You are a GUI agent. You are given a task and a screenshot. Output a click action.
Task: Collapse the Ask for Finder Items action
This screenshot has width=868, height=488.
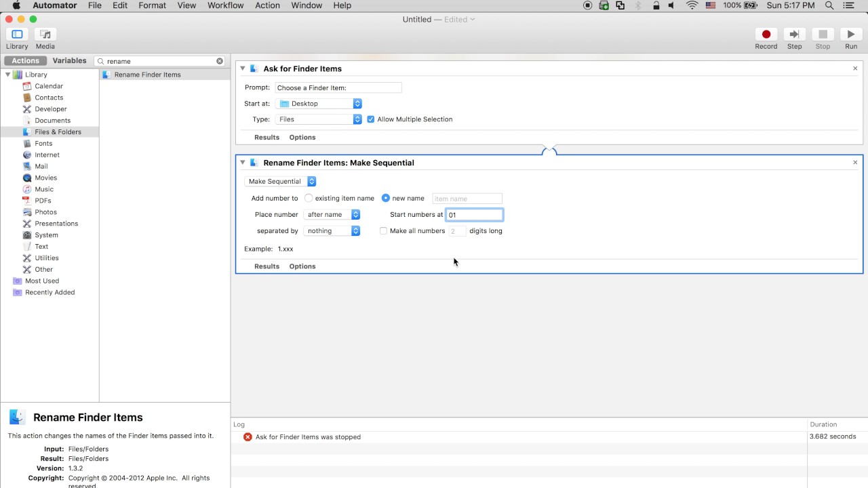(242, 68)
